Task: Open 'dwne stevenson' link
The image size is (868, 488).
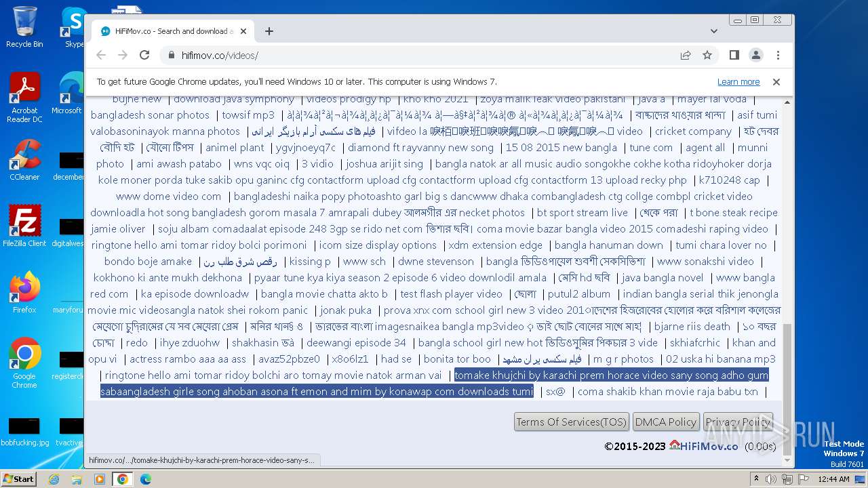Action: point(435,261)
